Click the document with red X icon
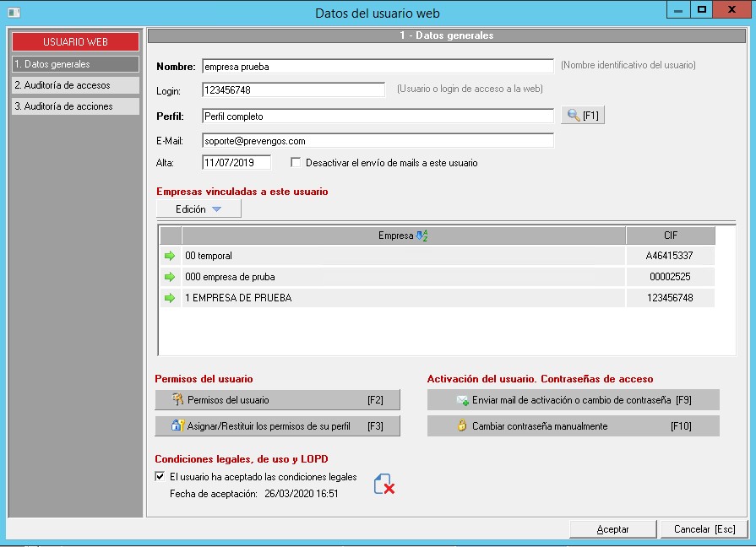The image size is (756, 547). (x=384, y=484)
